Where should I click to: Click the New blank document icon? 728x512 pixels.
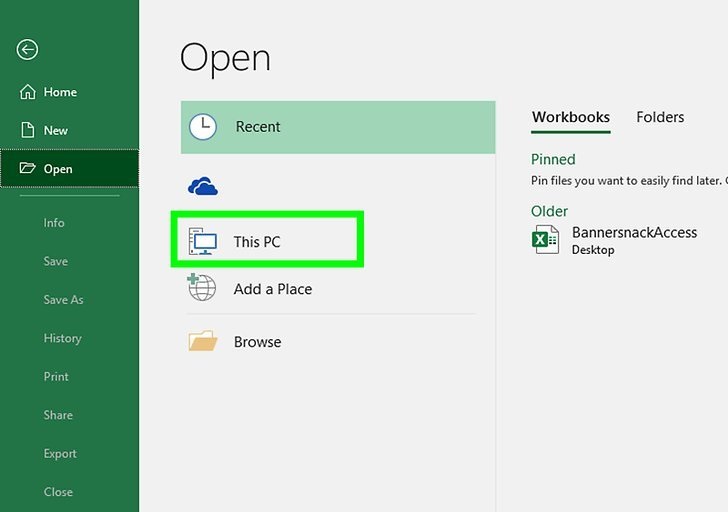(28, 130)
